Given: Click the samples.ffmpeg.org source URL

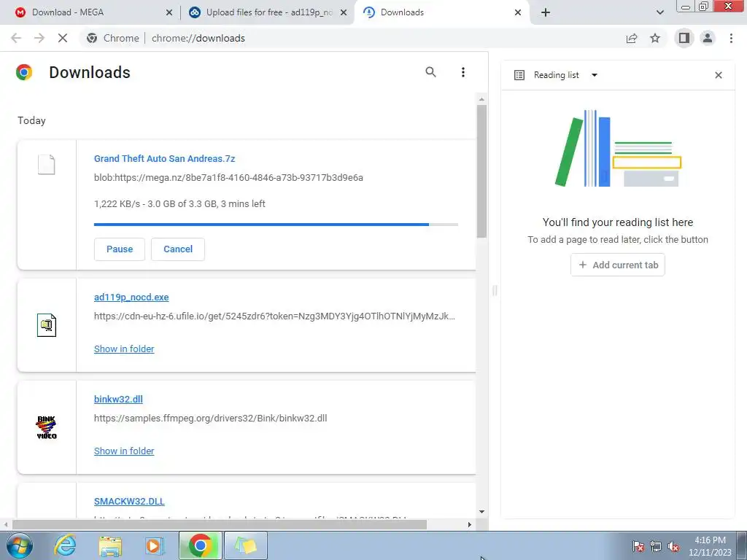Looking at the screenshot, I should (210, 418).
